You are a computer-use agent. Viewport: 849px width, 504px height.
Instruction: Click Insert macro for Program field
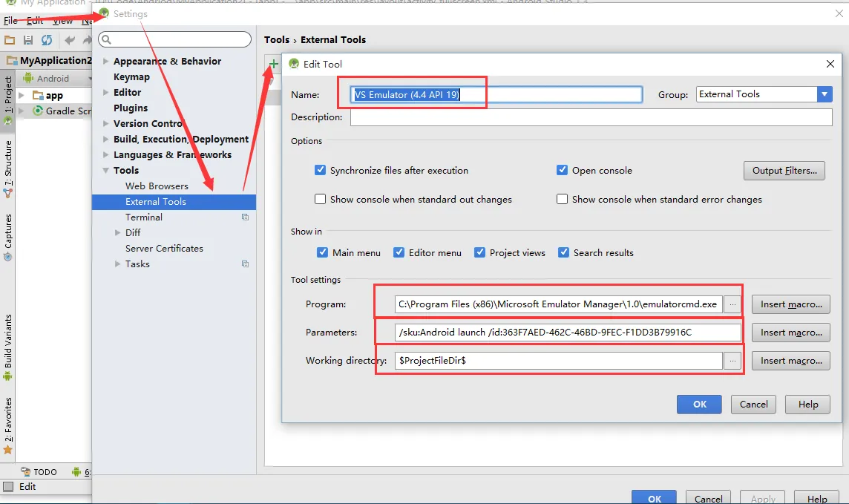click(791, 304)
